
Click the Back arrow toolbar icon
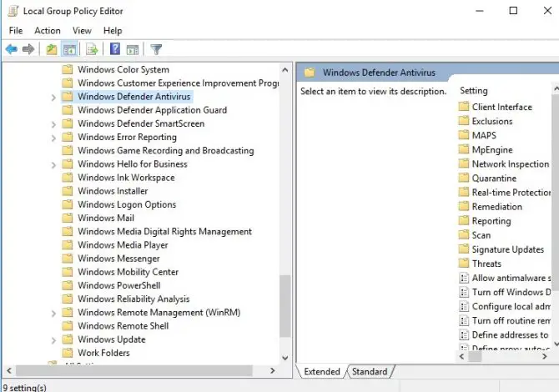(x=12, y=49)
